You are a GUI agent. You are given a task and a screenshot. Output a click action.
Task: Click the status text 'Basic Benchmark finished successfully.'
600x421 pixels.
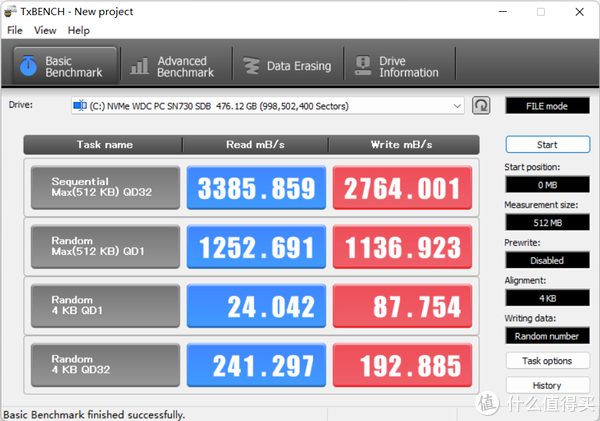[x=94, y=414]
